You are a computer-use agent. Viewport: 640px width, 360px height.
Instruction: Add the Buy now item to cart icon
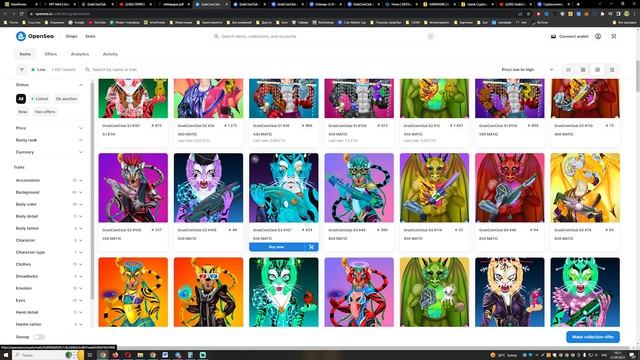click(x=311, y=247)
